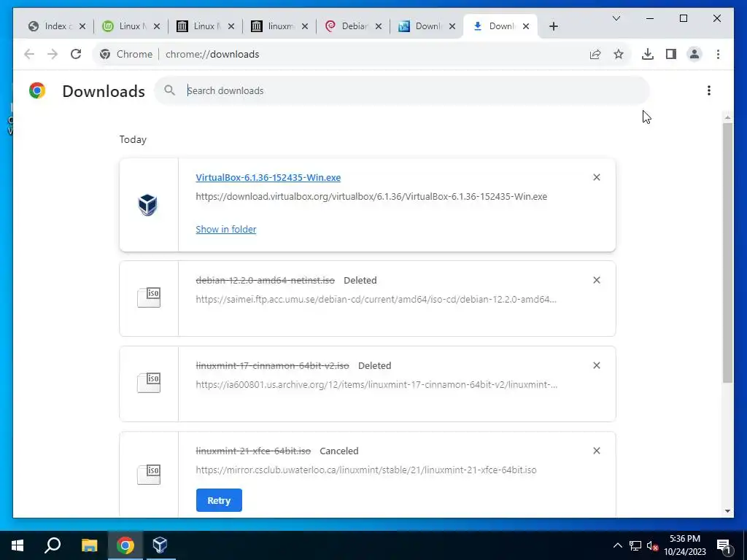Screen dimensions: 747x560
Task: Remove the debian netinst entry
Action: pyautogui.click(x=597, y=280)
